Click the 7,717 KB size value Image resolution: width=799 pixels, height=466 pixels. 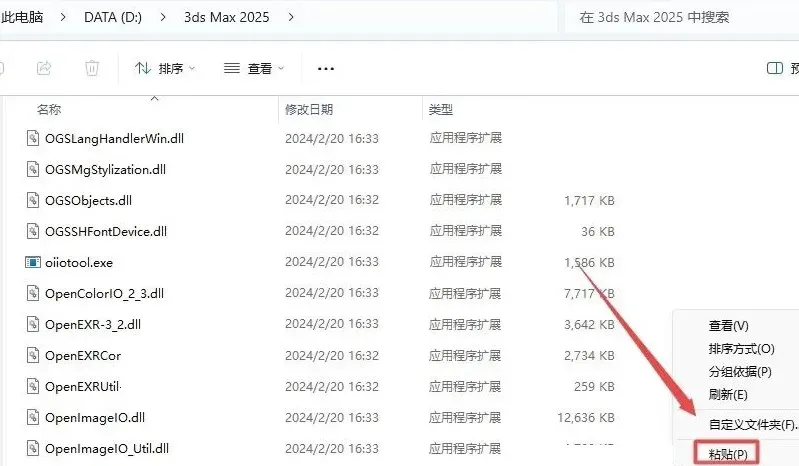tap(589, 294)
